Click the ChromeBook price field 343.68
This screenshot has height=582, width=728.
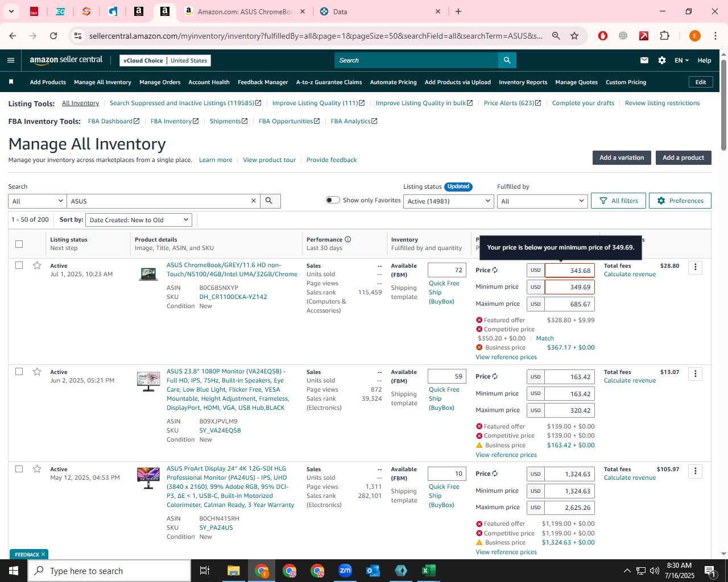coord(569,271)
